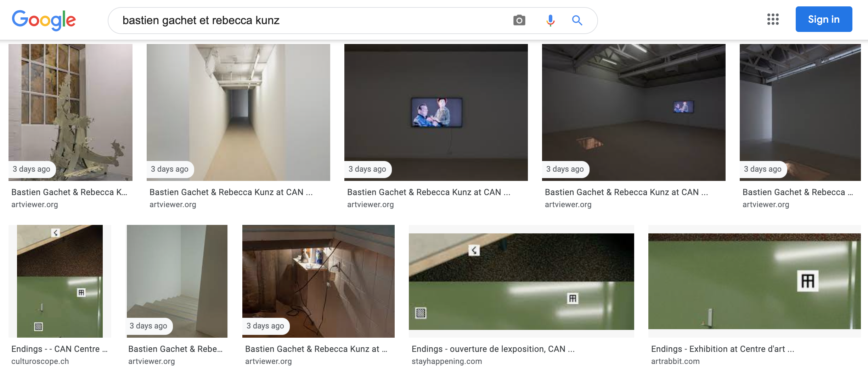Click the Google logo
The width and height of the screenshot is (868, 376).
pos(44,20)
